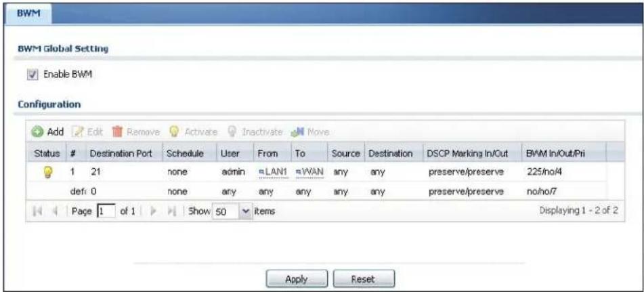Click the Displaying 1 - 2 of 2 text
Viewport: 644px width, 292px height.
coord(578,211)
